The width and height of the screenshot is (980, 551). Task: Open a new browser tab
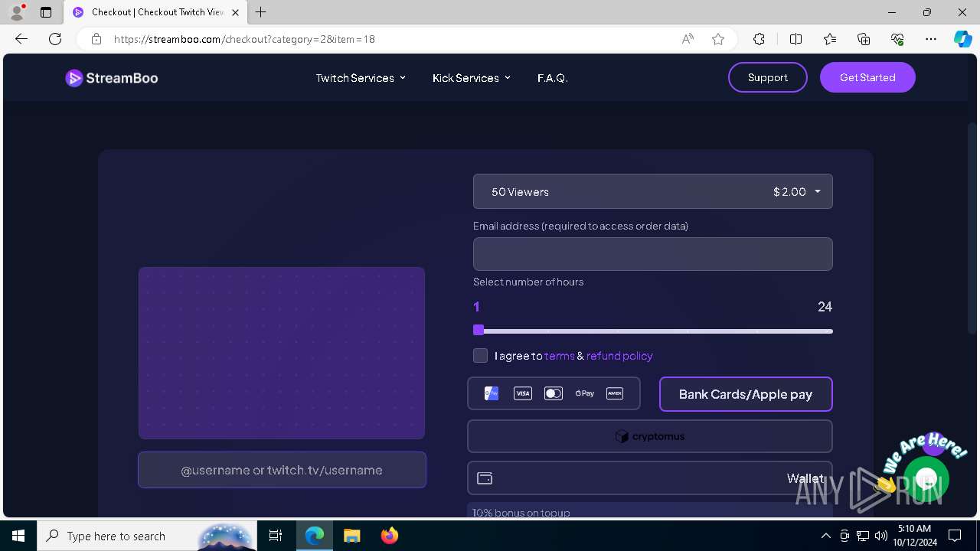tap(261, 12)
